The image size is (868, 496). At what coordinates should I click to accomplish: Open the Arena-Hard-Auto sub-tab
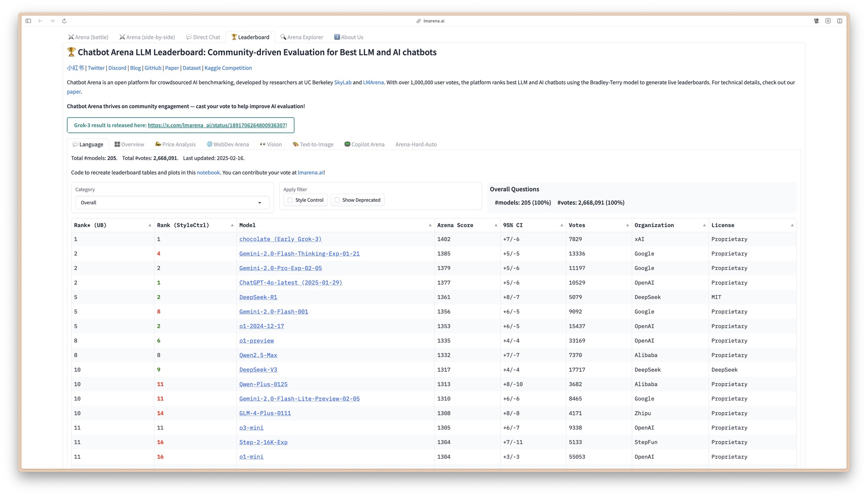pos(416,145)
